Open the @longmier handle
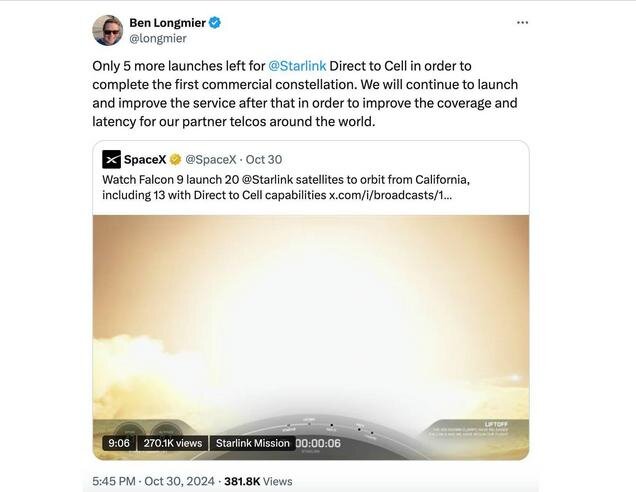The image size is (636, 492). tap(158, 39)
